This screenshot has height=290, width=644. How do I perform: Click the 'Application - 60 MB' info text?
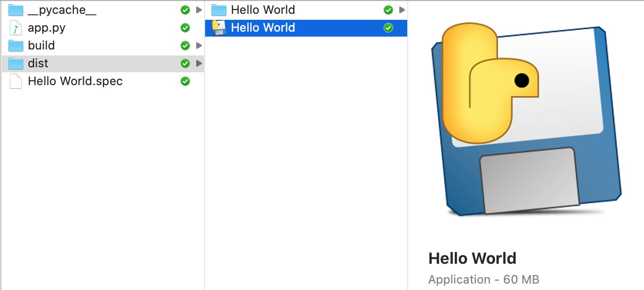[x=483, y=280]
